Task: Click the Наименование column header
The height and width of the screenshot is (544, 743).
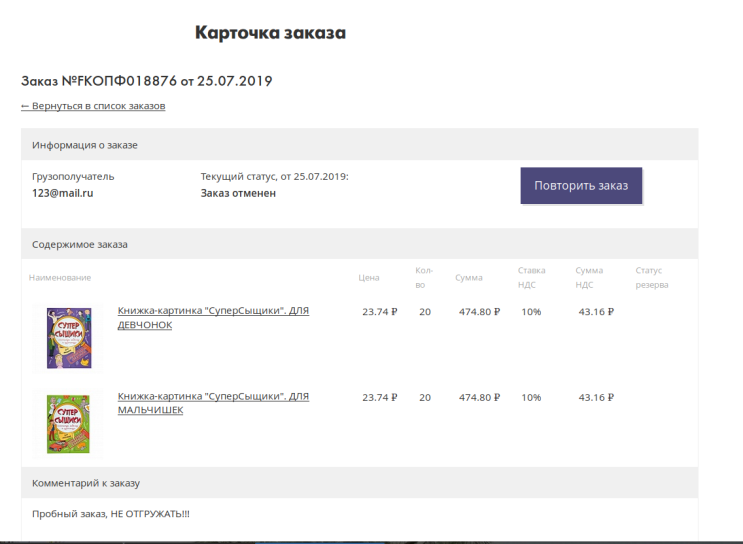Action: click(60, 278)
